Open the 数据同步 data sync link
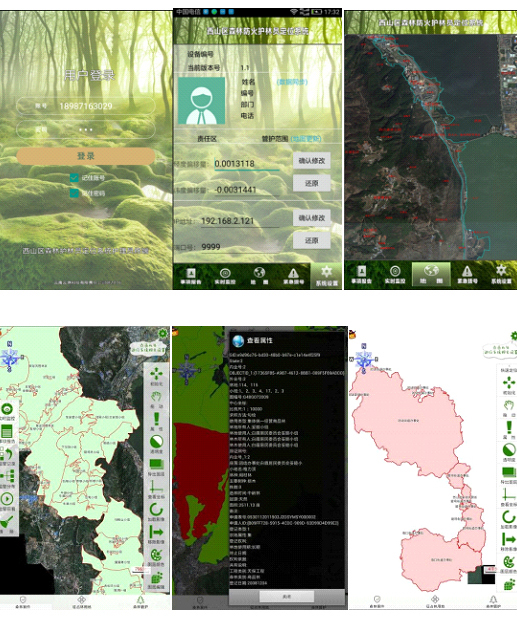517x617 pixels. tap(292, 82)
